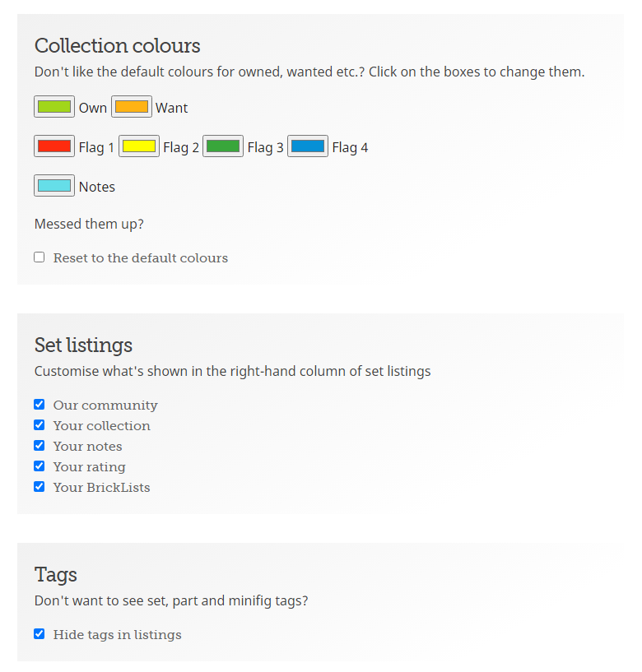642x672 pixels.
Task: Click the Your collection label text
Action: click(102, 426)
